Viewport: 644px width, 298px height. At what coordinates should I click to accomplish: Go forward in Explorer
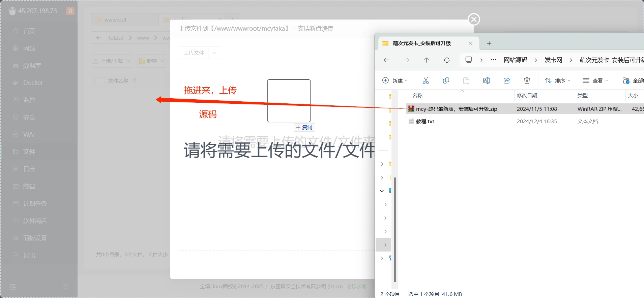pyautogui.click(x=406, y=60)
